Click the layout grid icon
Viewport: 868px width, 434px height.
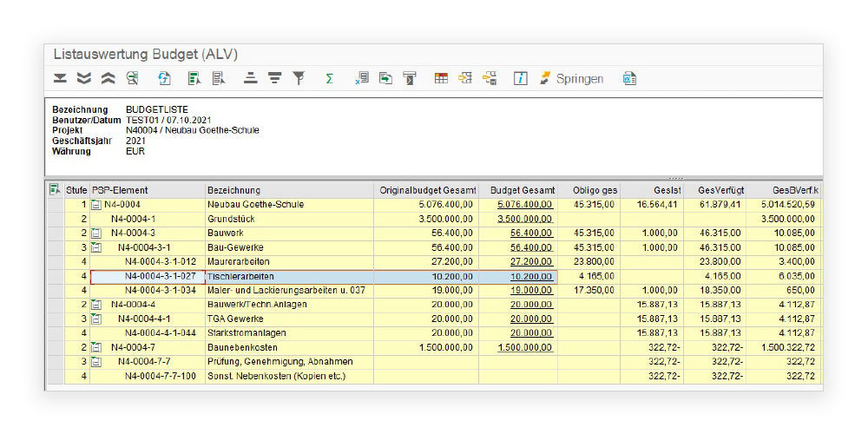pyautogui.click(x=441, y=78)
